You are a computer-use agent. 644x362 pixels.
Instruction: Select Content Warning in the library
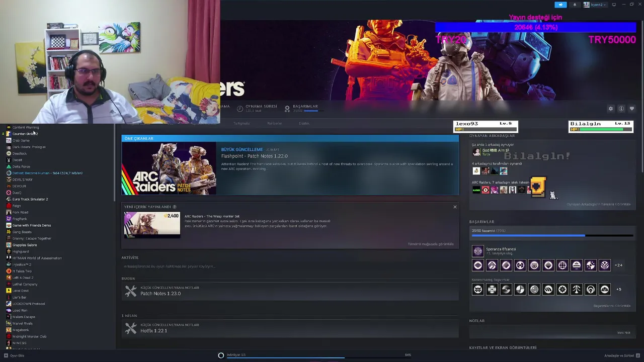25,127
